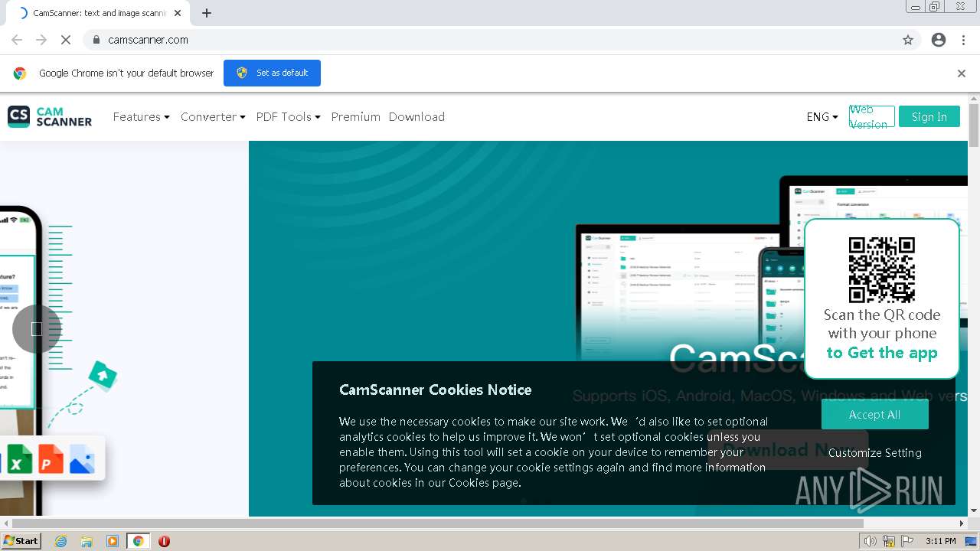Click the CamScanner Cookies Notice heading
This screenshot has height=551, width=980.
click(x=435, y=390)
